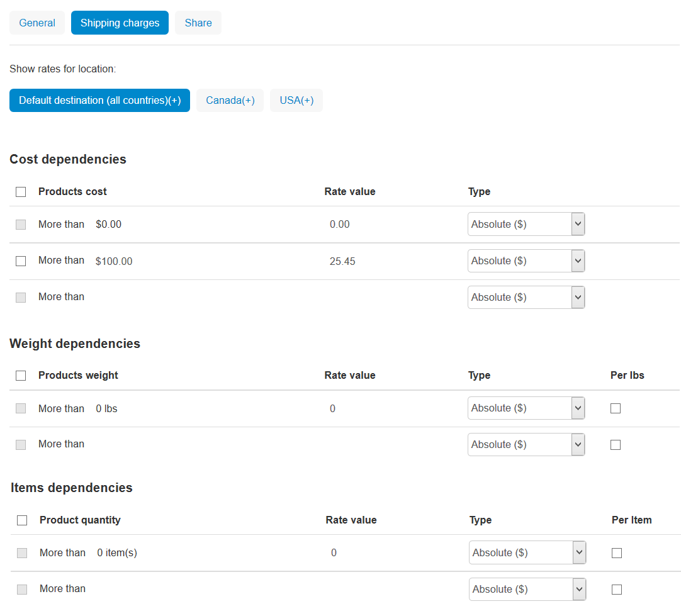This screenshot has height=616, width=681.
Task: Enable Per Item for 0 item(s) row
Action: pyautogui.click(x=617, y=552)
